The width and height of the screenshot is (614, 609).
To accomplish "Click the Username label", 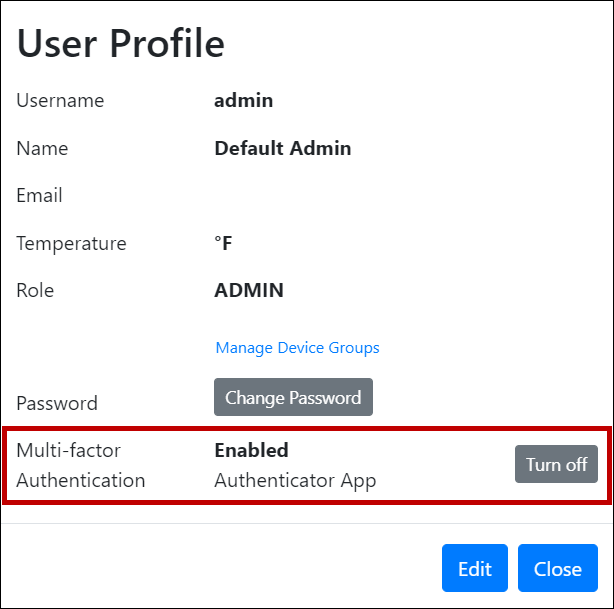I will point(60,101).
